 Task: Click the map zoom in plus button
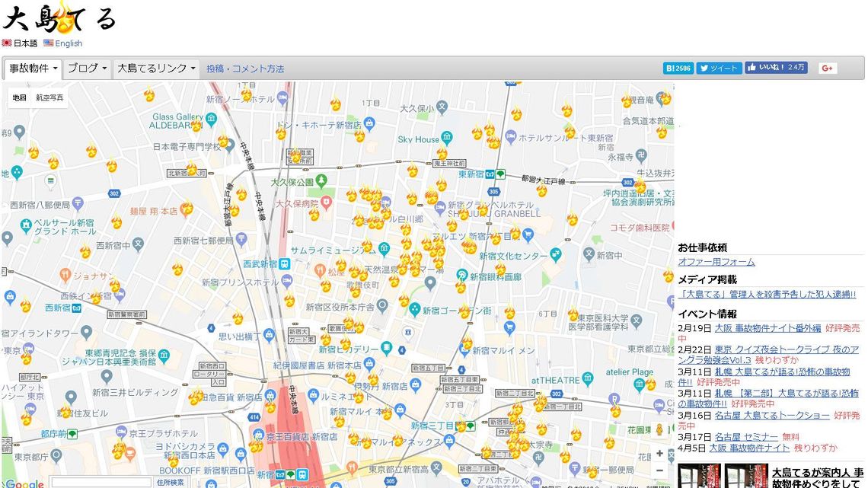pyautogui.click(x=659, y=454)
